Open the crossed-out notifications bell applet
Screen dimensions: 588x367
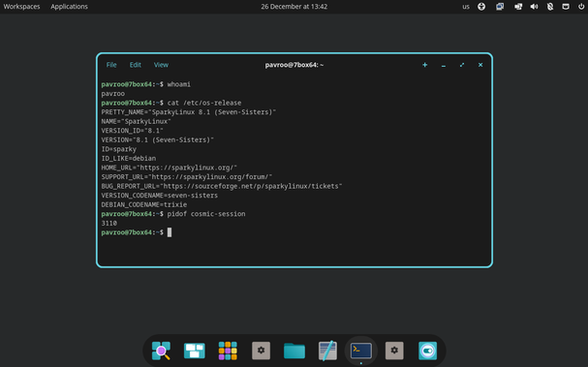tap(550, 7)
